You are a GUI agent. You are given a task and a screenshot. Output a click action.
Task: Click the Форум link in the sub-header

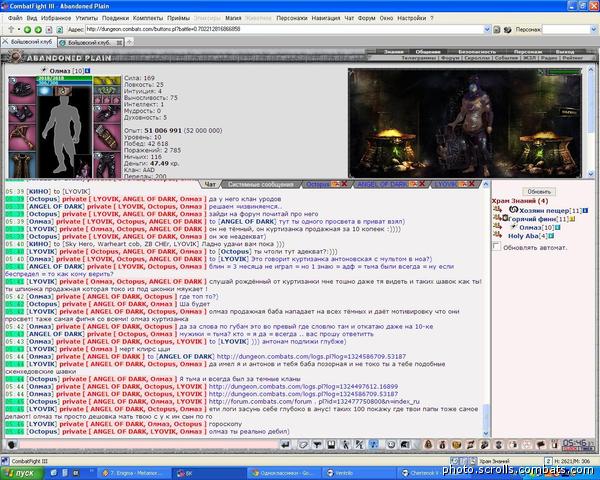coord(449,58)
